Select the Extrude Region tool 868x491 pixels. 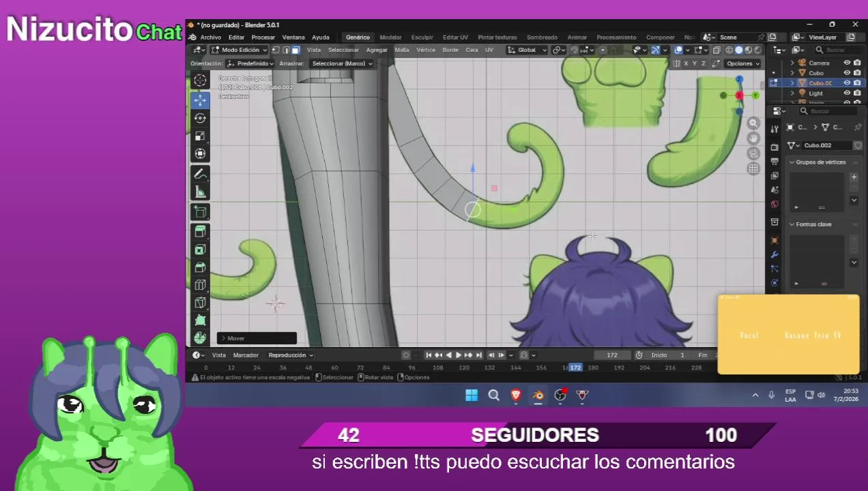[200, 232]
